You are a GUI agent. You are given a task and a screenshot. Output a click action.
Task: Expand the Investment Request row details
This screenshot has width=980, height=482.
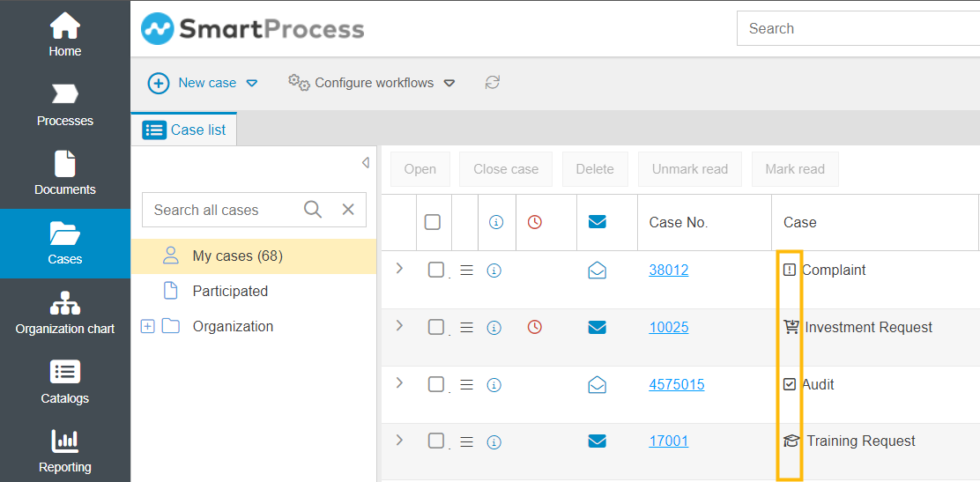tap(399, 326)
